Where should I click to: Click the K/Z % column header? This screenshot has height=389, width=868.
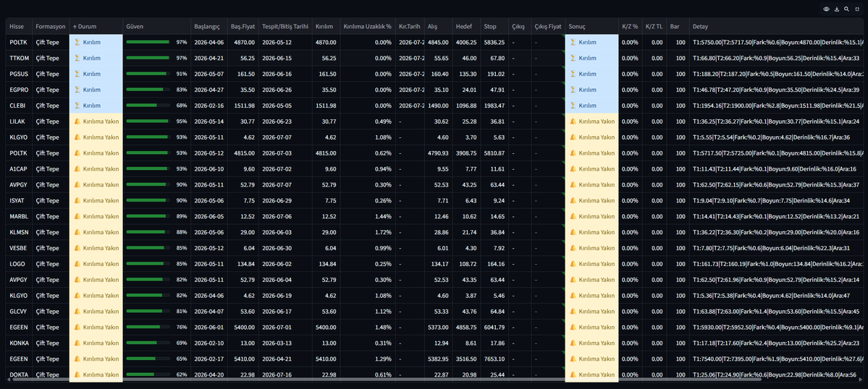pos(630,27)
